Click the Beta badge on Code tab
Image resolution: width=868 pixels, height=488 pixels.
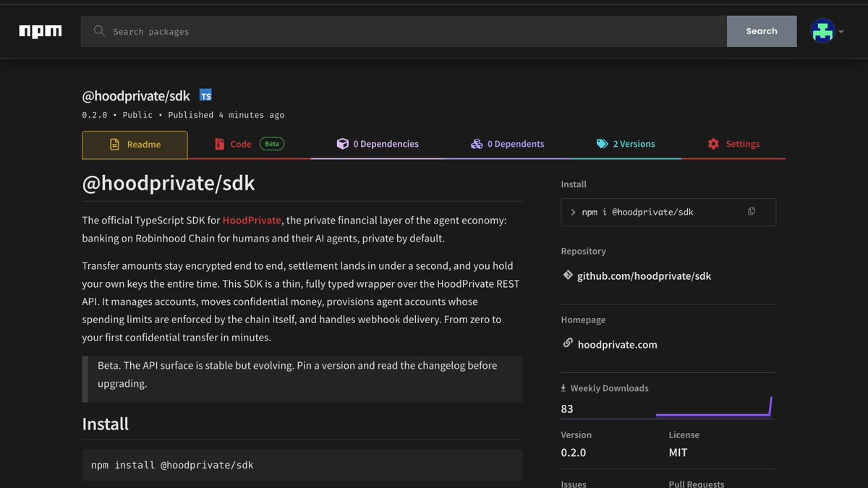272,144
